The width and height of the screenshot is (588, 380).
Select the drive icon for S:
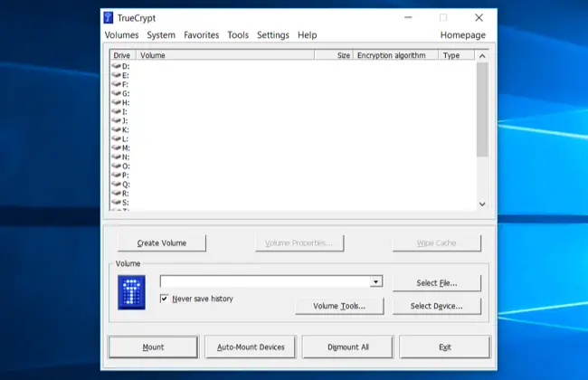(x=117, y=202)
